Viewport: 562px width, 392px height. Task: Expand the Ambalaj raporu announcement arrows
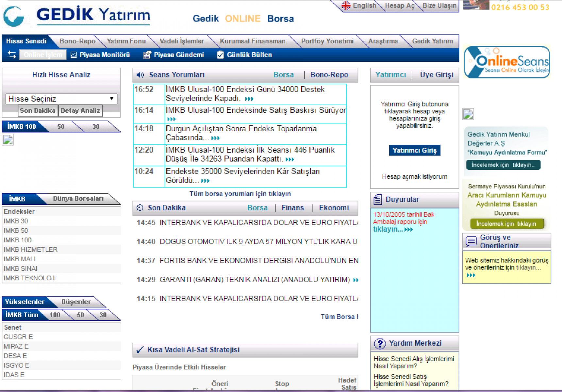(x=408, y=230)
